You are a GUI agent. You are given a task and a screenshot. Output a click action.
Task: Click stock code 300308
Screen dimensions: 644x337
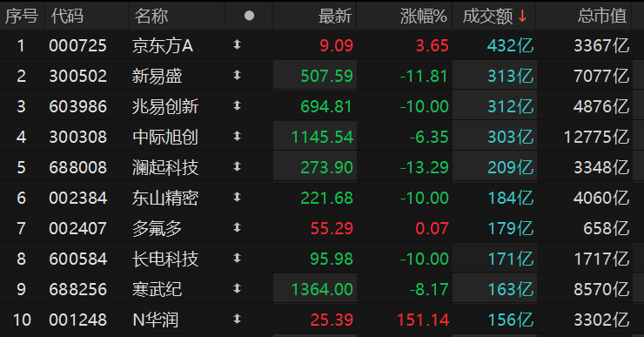(x=77, y=137)
